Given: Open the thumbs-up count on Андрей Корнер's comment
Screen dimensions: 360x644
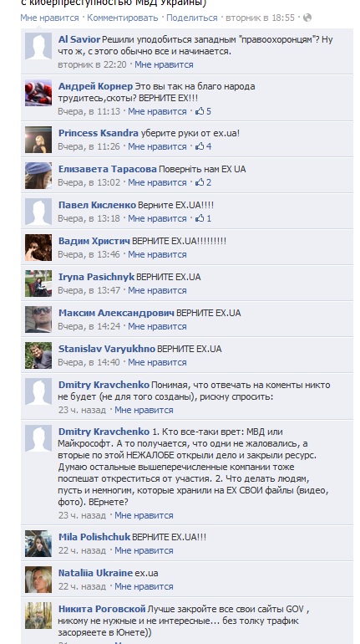Looking at the screenshot, I should click(x=203, y=111).
